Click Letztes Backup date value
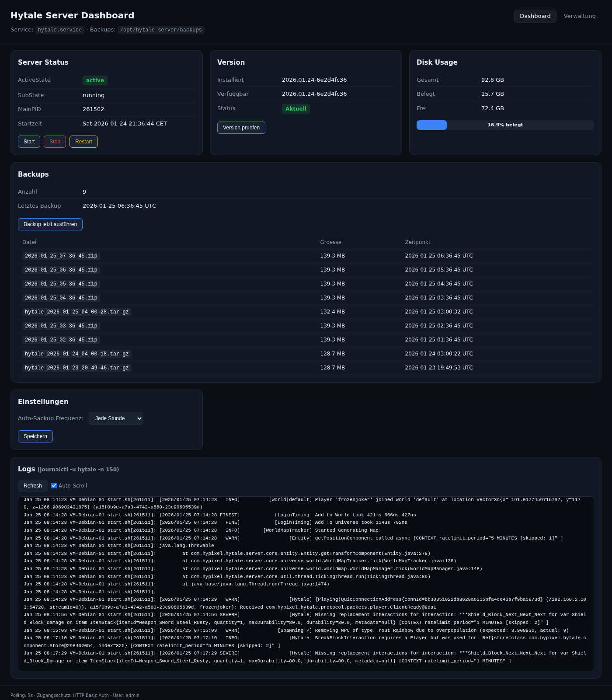The width and height of the screenshot is (612, 700). click(119, 206)
